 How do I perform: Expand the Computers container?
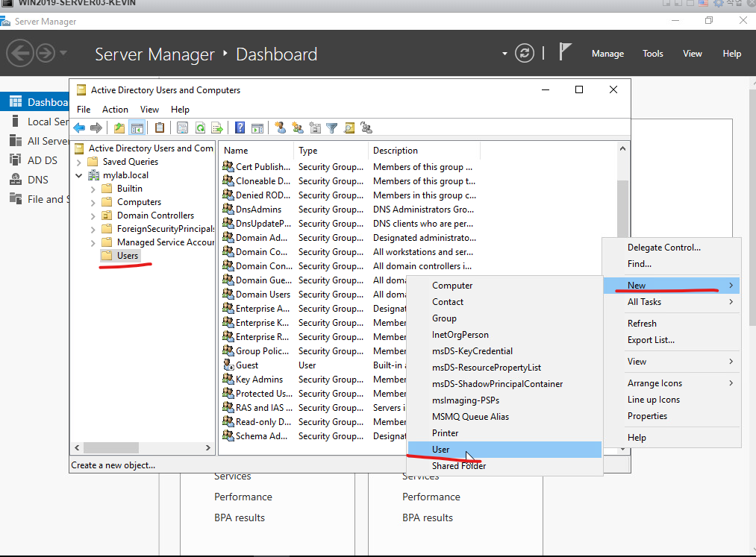[x=93, y=202]
